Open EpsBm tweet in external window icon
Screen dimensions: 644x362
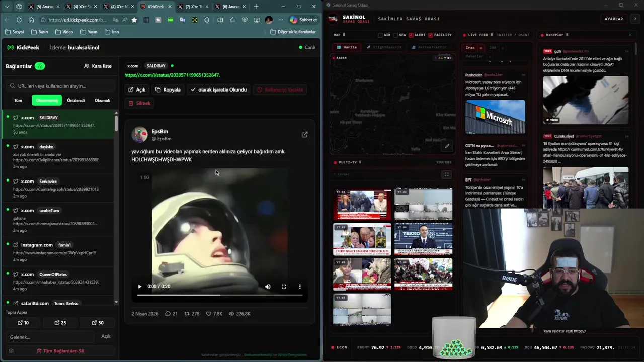(x=304, y=135)
